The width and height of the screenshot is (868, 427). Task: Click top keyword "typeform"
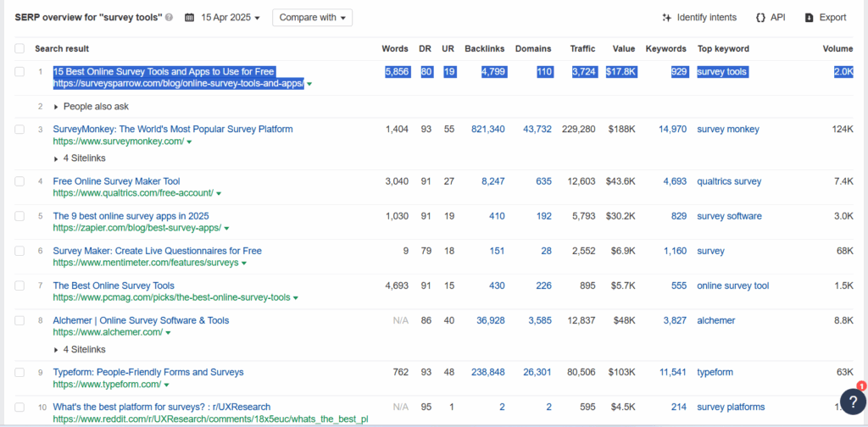coord(715,372)
